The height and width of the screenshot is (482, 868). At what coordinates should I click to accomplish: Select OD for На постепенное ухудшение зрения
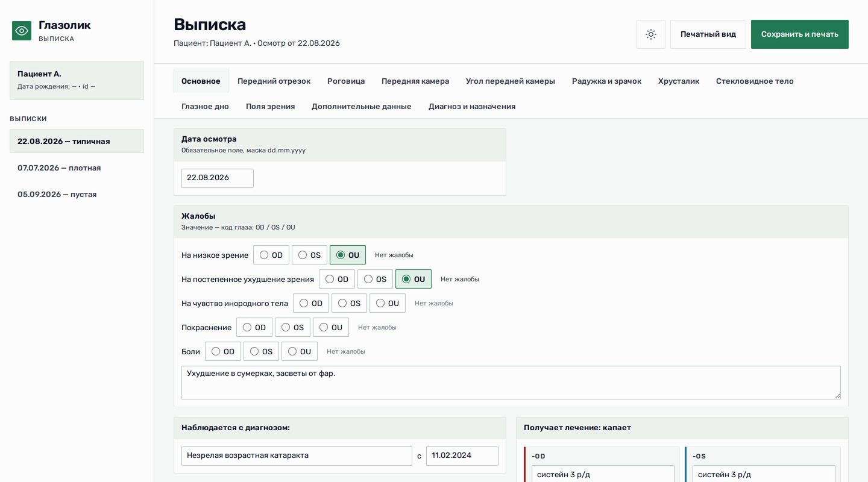[337, 279]
